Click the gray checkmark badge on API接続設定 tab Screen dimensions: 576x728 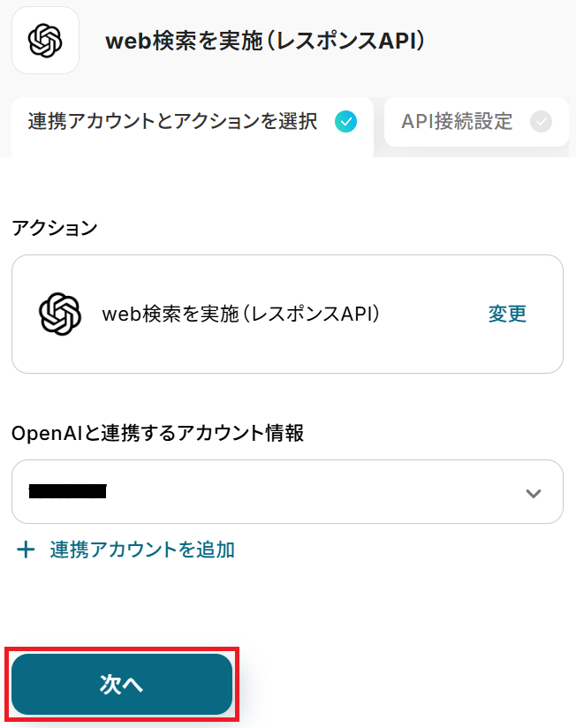click(541, 122)
